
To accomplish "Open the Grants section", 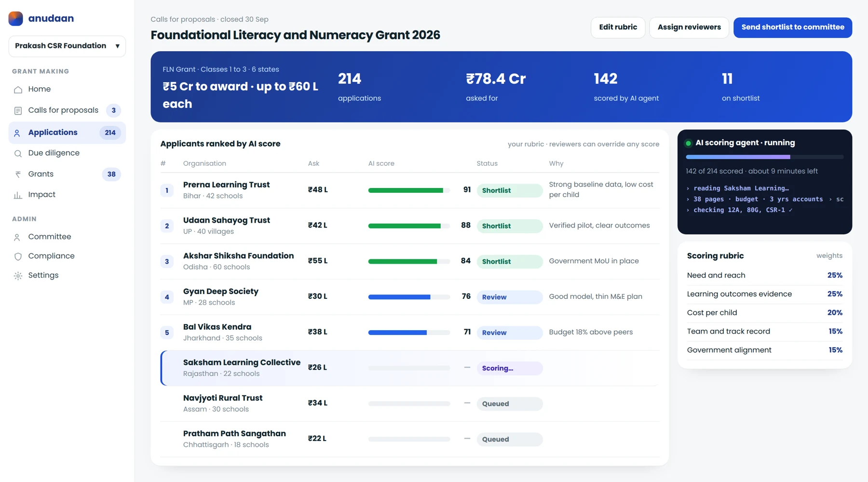I will pyautogui.click(x=67, y=174).
